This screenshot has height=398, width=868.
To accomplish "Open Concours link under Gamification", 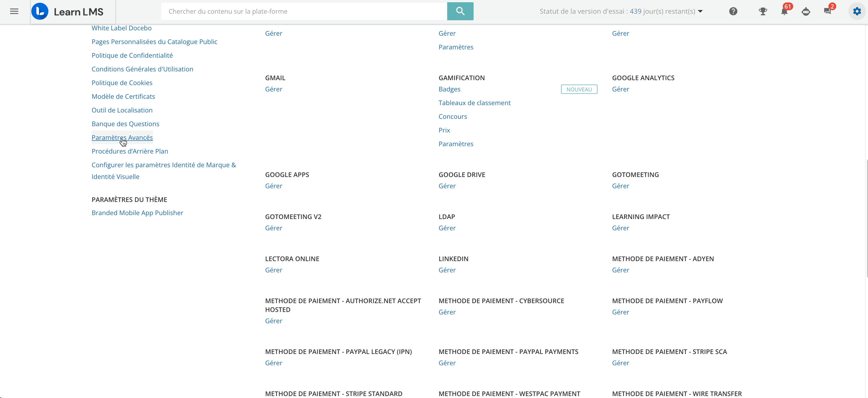I will point(453,117).
